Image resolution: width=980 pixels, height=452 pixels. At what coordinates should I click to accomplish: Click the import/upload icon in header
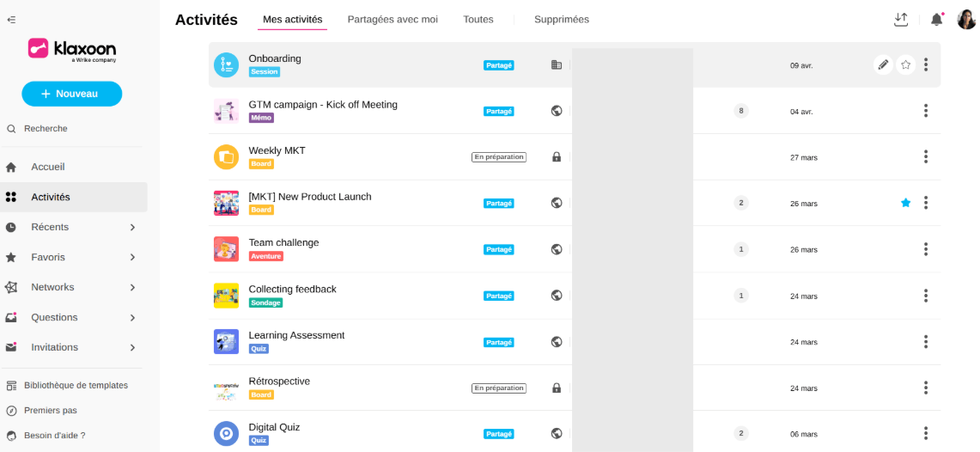[901, 19]
